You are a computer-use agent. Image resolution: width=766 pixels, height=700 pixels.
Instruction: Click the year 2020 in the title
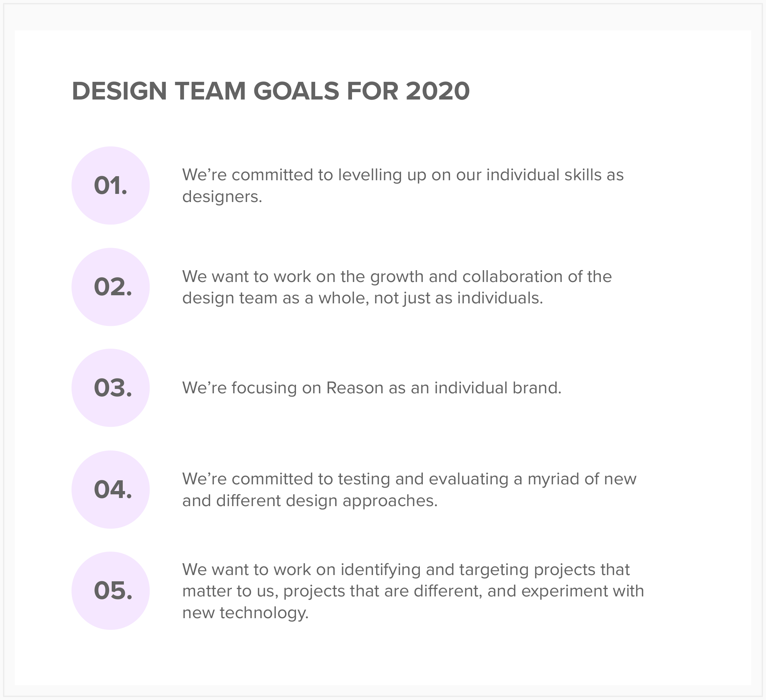tap(437, 91)
